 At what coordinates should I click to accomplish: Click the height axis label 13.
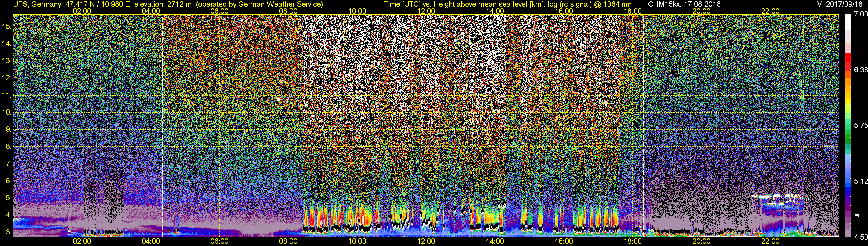tap(6, 61)
